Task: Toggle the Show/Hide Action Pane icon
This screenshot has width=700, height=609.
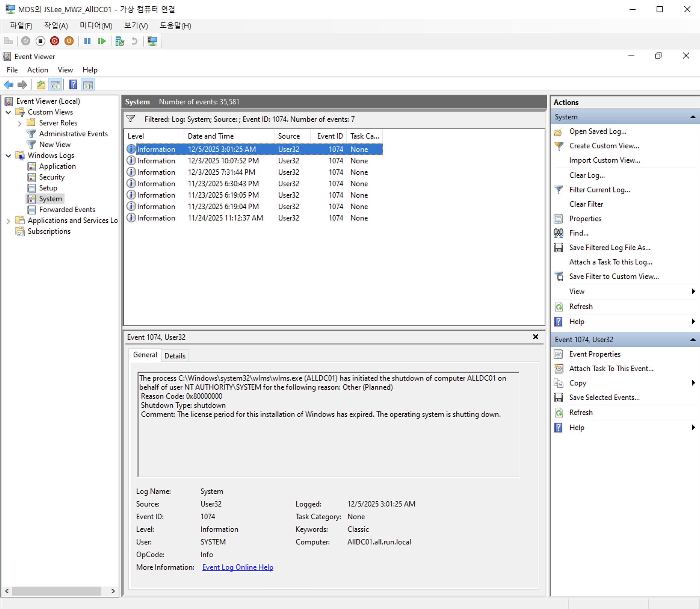Action: point(88,85)
